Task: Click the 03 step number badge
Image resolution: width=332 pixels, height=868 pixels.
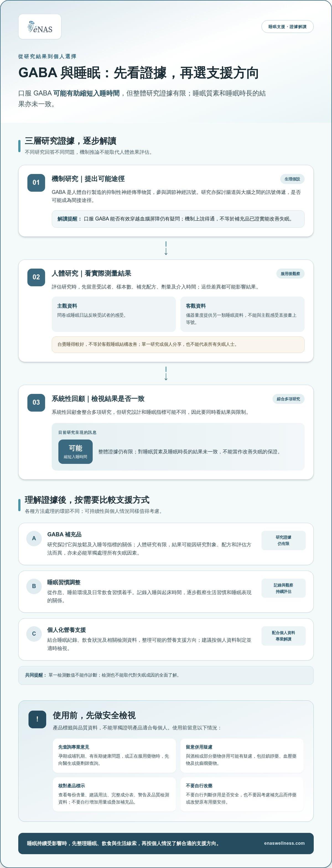Action: click(x=36, y=402)
